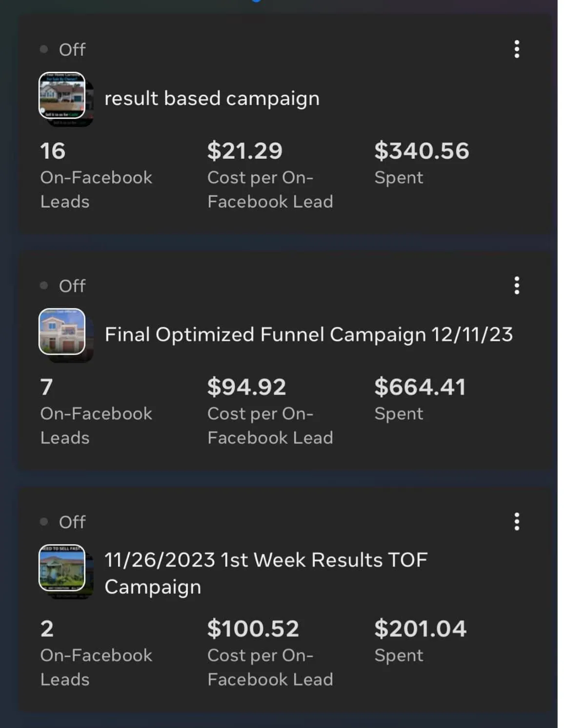Select the $340.56 Spent metric
Screen dimensions: 565x728
coord(422,163)
